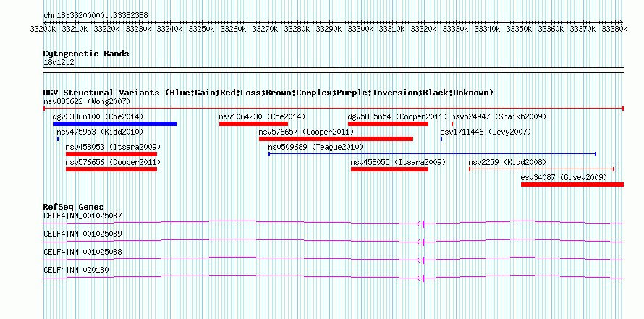Open the CELF4|NM_001025088 gene label
This screenshot has width=644, height=319.
pos(82,252)
